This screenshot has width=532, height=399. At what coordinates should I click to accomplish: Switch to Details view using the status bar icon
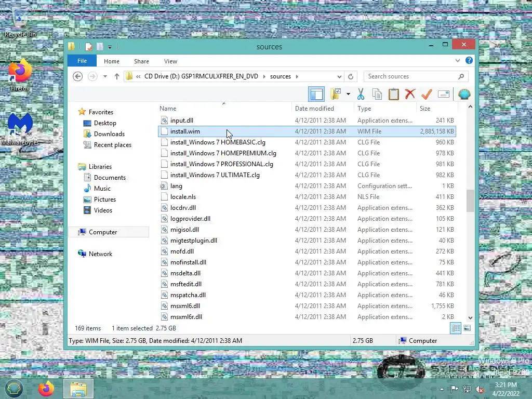pyautogui.click(x=455, y=328)
